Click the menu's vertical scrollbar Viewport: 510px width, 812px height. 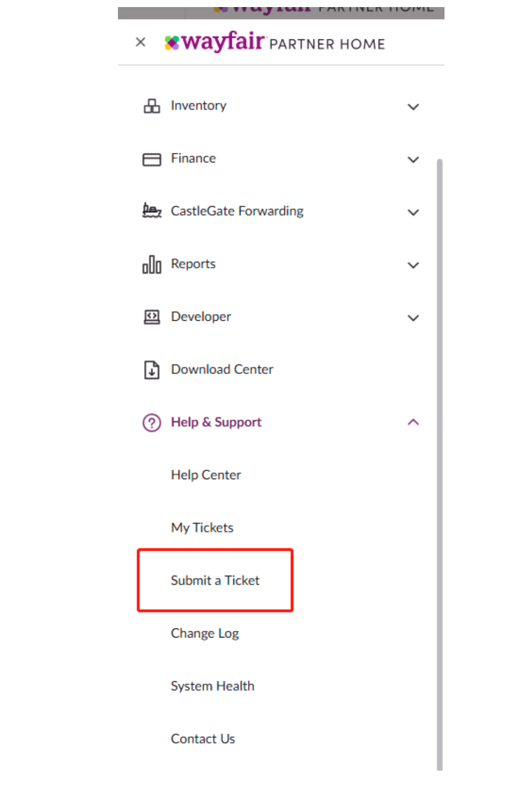tap(439, 464)
